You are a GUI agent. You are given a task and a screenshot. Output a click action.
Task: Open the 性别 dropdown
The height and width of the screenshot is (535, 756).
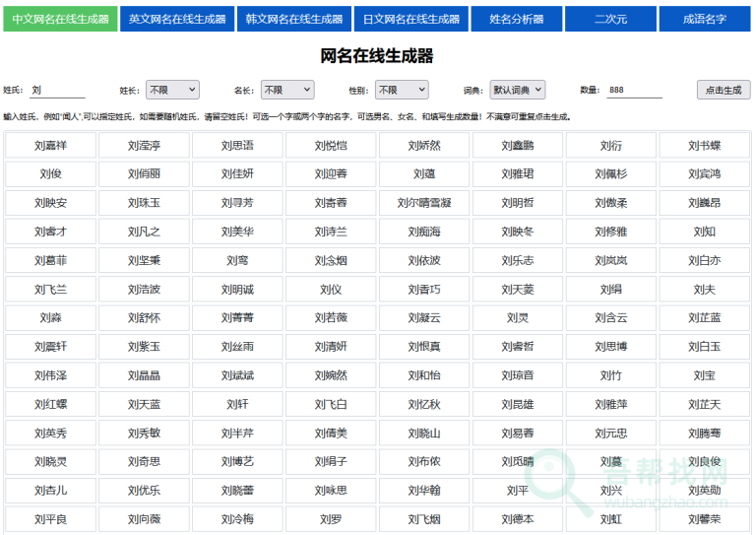pyautogui.click(x=402, y=90)
